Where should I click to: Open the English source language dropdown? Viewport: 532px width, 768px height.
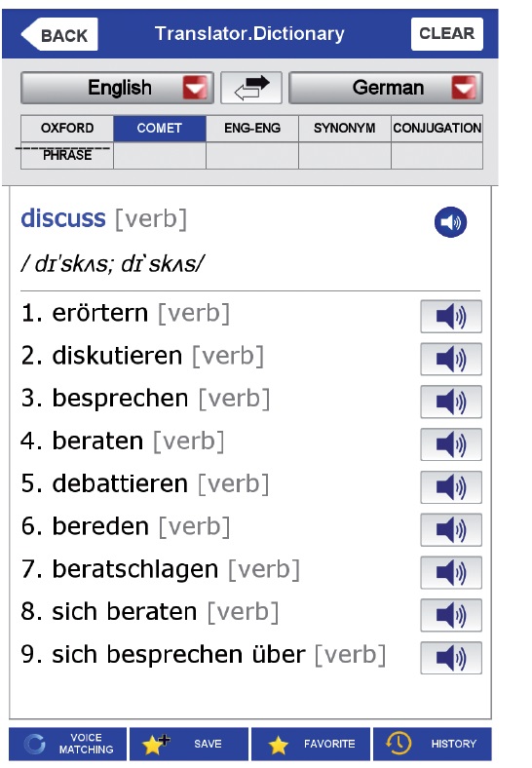coord(117,88)
